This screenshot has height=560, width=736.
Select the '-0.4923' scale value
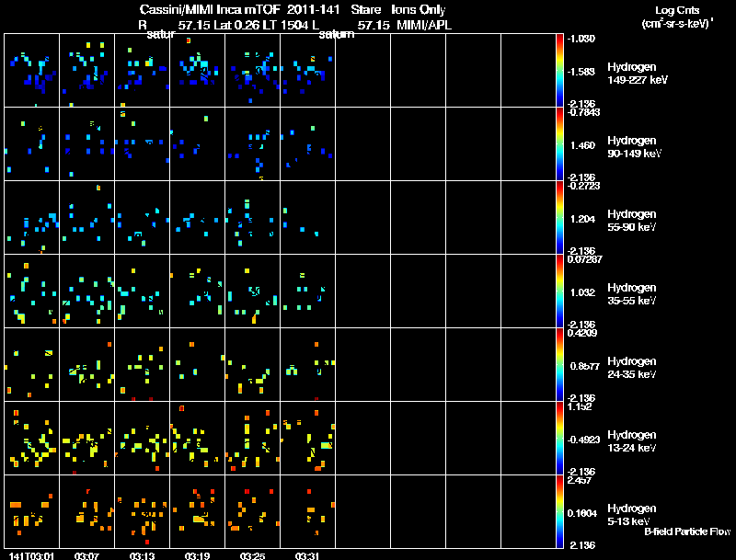click(583, 440)
